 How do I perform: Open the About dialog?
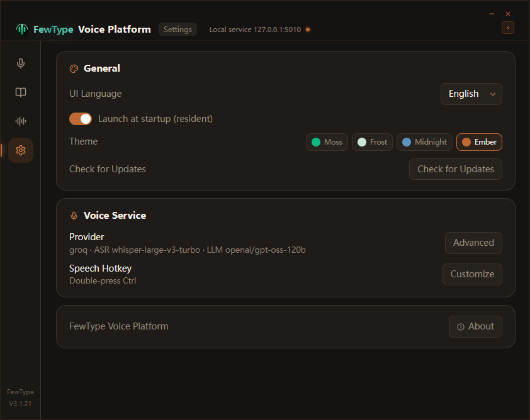point(475,326)
